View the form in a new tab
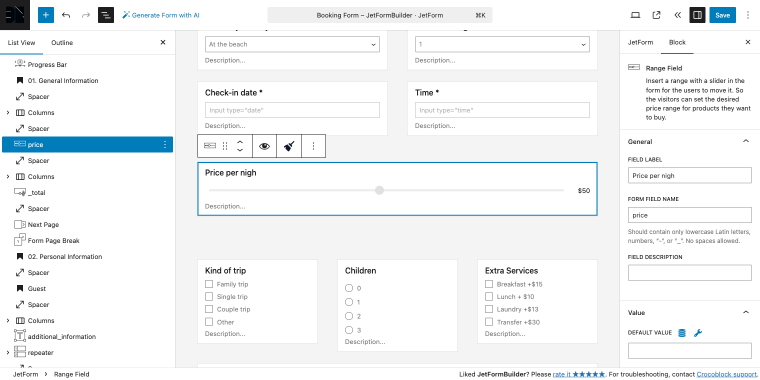This screenshot has width=760, height=380. [x=656, y=15]
